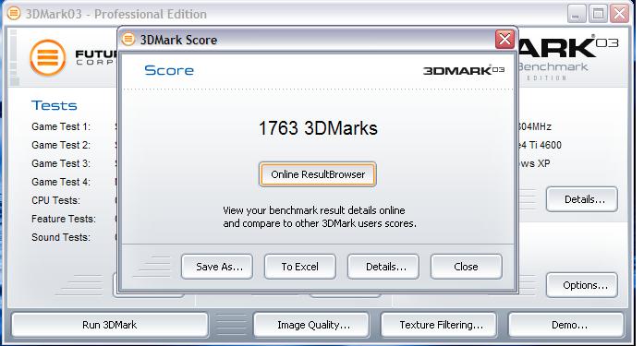Close the 3DMark Score dialog with the red X
The height and width of the screenshot is (346, 644).
point(504,40)
